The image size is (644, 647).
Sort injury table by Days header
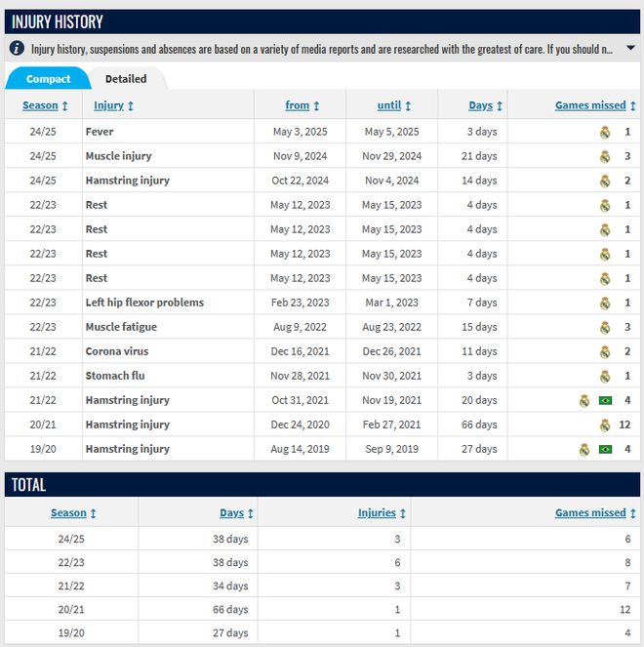tap(485, 105)
